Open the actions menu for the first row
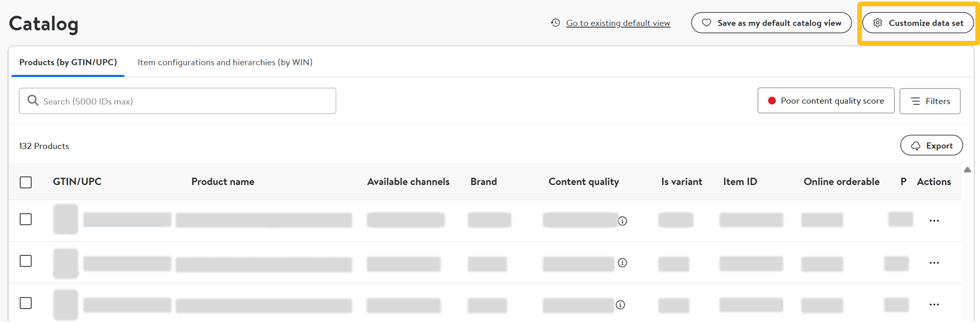The width and height of the screenshot is (980, 323). pos(934,221)
